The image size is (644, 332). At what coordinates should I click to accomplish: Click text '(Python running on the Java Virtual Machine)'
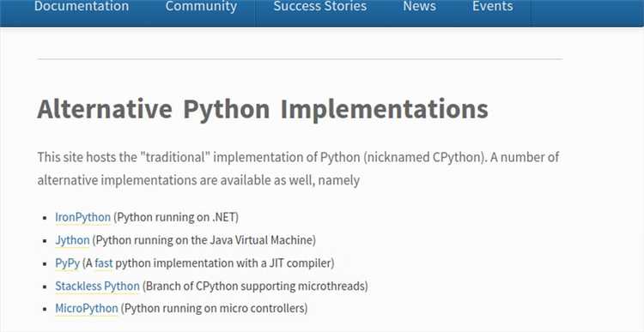[204, 240]
